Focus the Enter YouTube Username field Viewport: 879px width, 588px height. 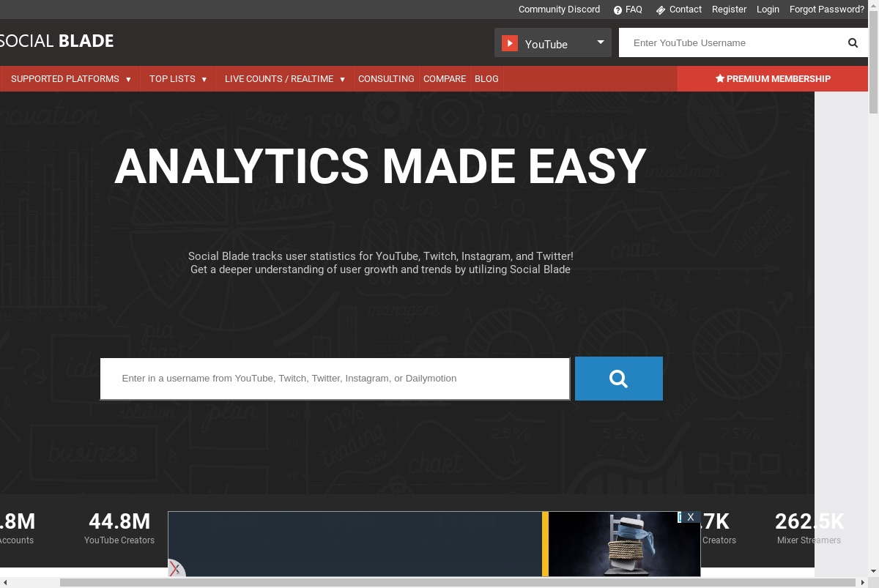[x=732, y=42]
